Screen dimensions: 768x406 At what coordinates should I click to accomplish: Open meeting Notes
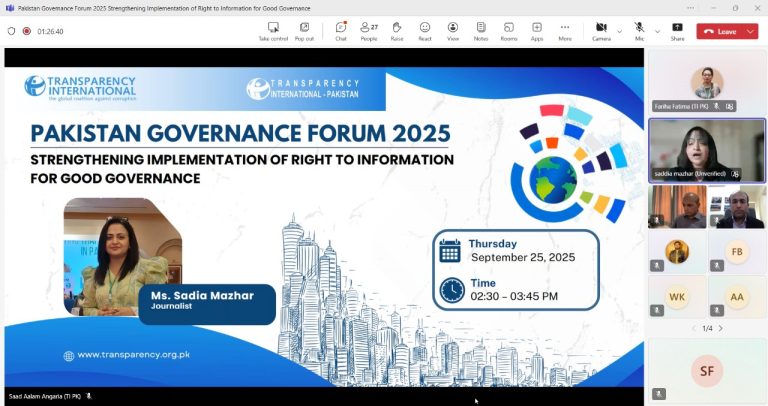(x=481, y=30)
